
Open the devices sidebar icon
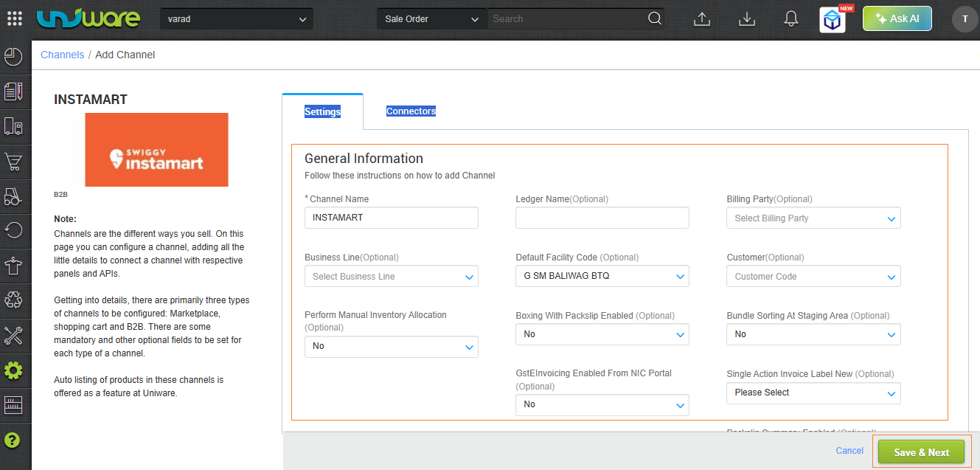coord(14,126)
